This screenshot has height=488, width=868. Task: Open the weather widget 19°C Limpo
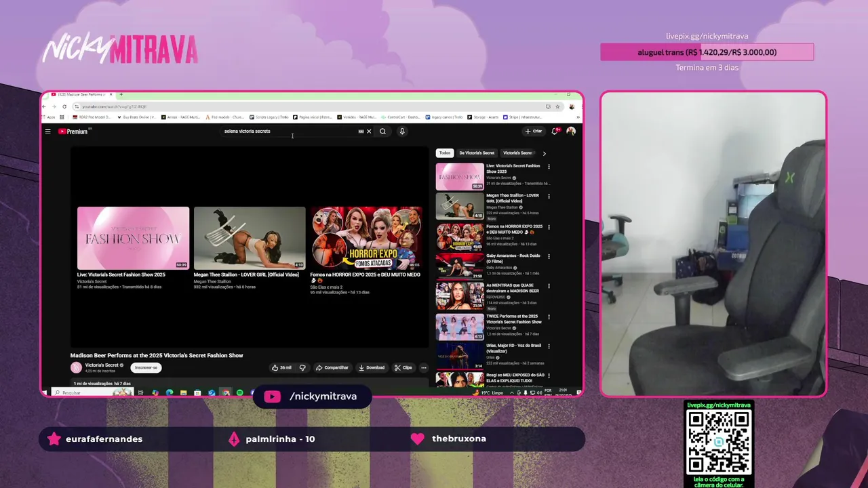[x=488, y=392]
